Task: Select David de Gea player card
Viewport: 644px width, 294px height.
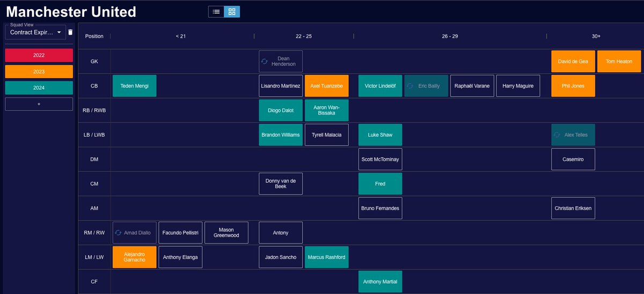Action: tap(573, 61)
